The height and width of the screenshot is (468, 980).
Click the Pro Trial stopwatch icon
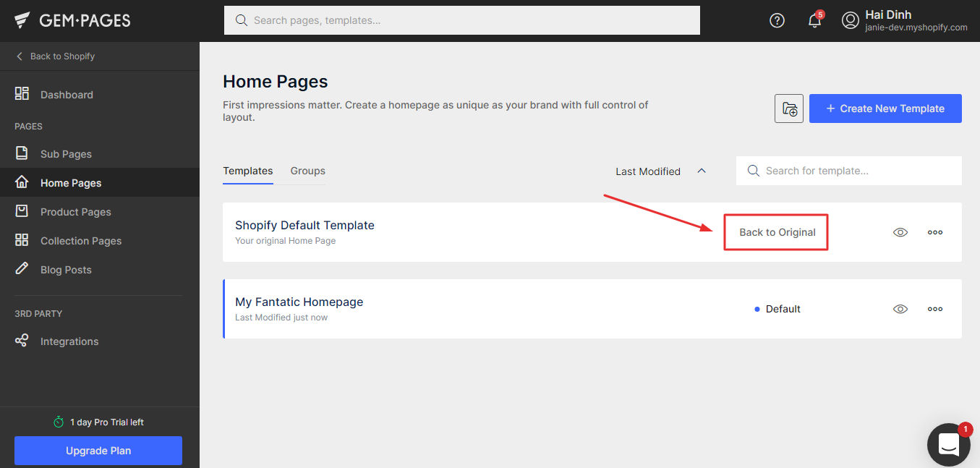point(59,422)
